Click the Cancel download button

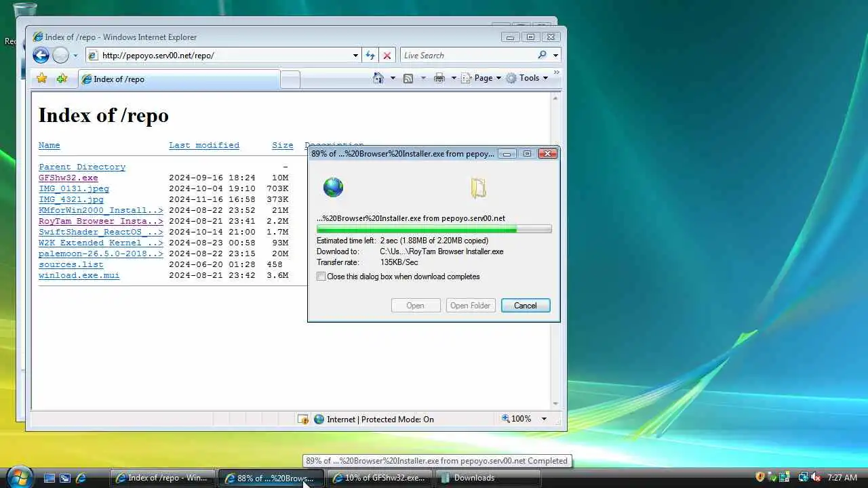pos(526,306)
